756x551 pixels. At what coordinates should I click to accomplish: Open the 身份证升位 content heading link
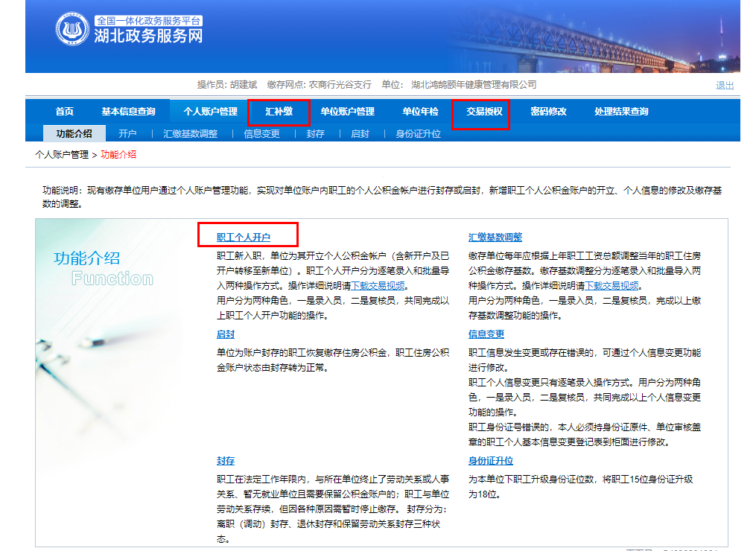pyautogui.click(x=490, y=460)
